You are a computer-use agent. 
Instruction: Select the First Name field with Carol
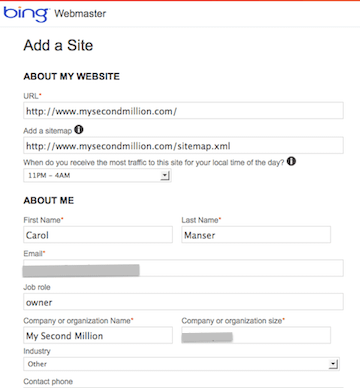[98, 235]
